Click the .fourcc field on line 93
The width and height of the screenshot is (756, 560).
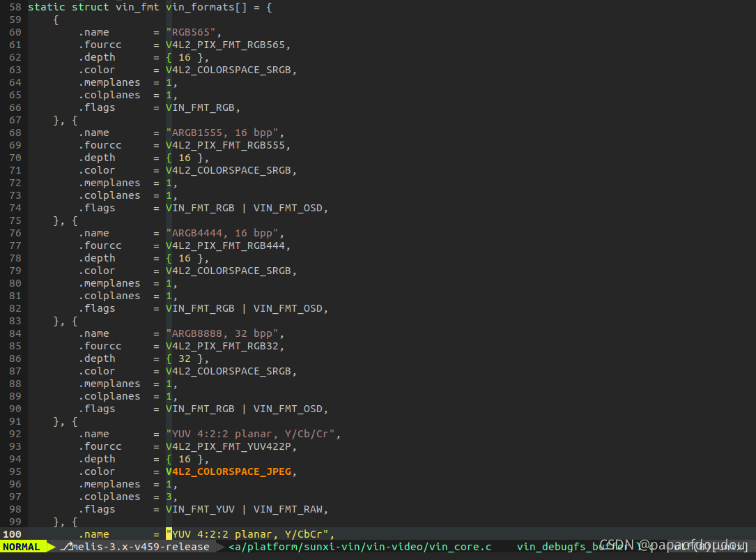point(100,446)
